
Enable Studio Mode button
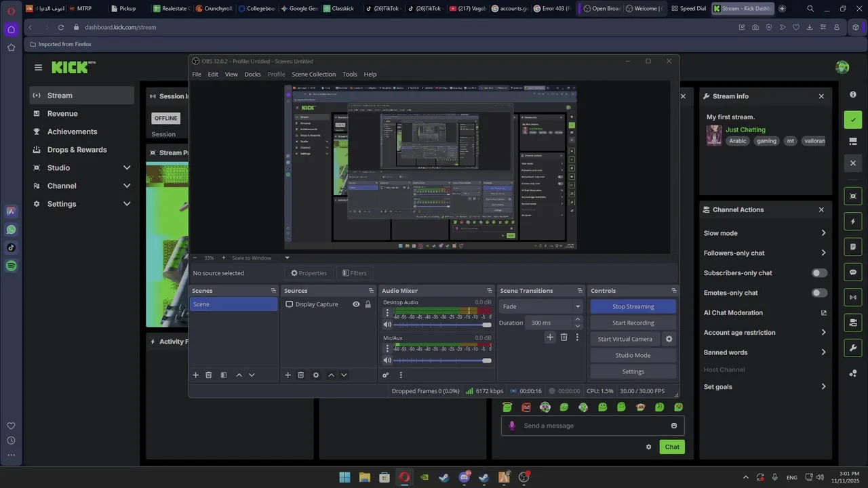pos(633,355)
